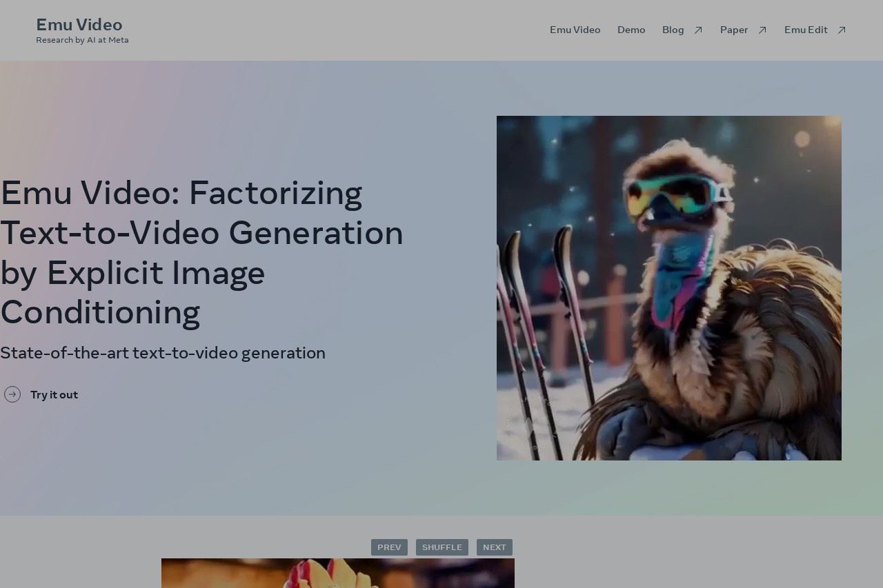The image size is (883, 588).
Task: Open Emu Edit from the navigation bar
Action: point(806,30)
